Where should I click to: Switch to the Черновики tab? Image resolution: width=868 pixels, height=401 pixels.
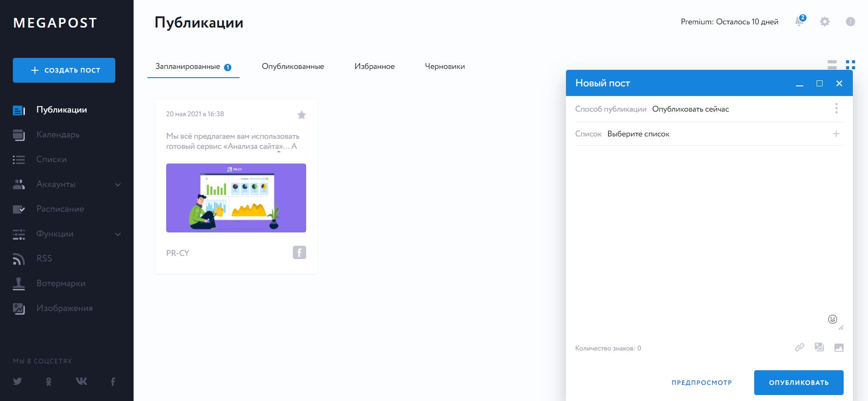445,67
